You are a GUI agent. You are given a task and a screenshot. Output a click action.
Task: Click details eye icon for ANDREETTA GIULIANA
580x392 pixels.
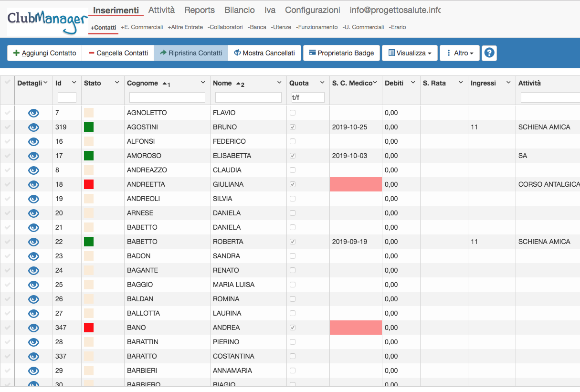pos(33,185)
